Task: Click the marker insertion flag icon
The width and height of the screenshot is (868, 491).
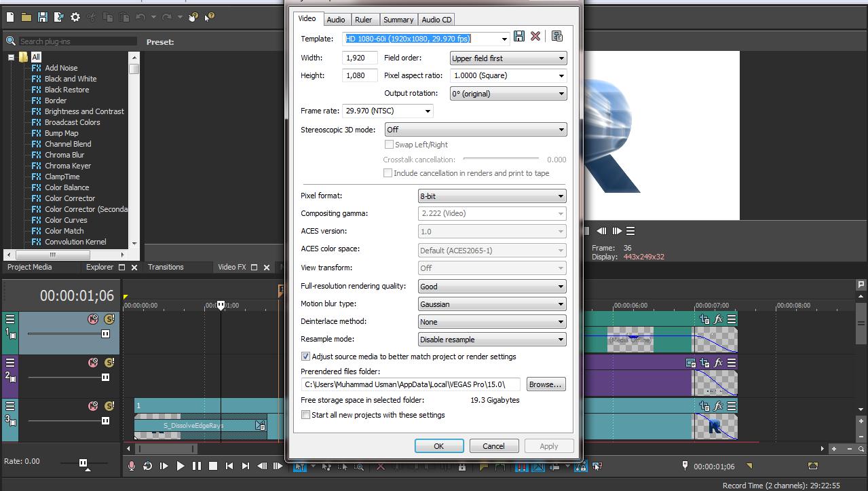Action: point(484,467)
